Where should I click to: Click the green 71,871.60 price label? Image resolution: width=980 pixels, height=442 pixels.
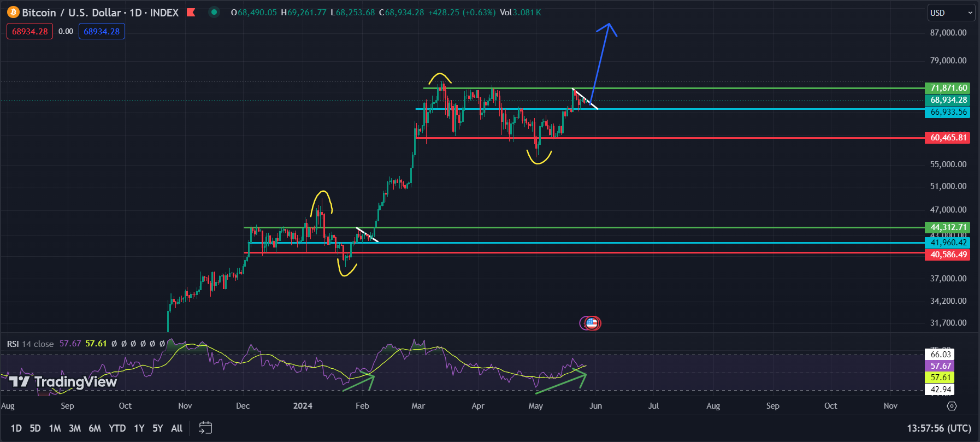948,88
